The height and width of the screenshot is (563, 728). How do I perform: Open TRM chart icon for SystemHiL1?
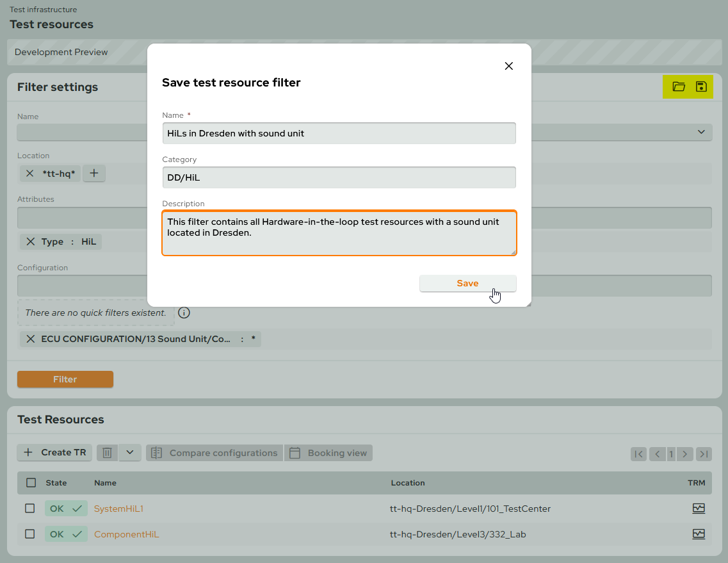tap(699, 509)
